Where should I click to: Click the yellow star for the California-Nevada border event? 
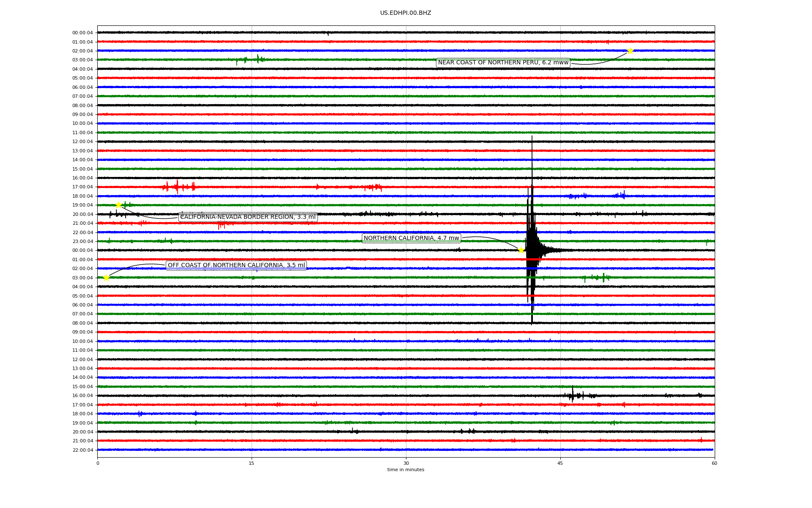[x=118, y=205]
